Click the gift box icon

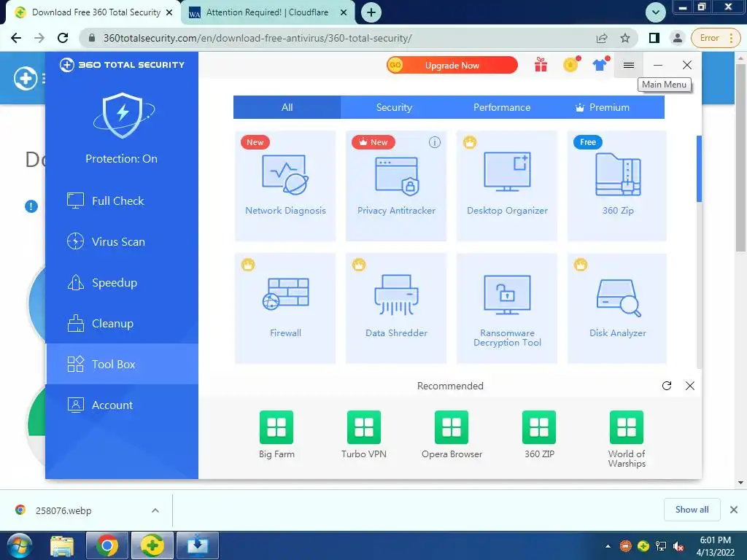pos(541,65)
